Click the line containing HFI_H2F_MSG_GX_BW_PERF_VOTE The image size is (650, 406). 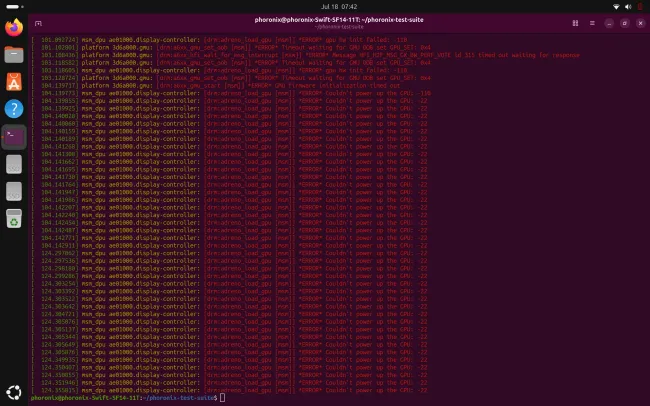click(306, 55)
